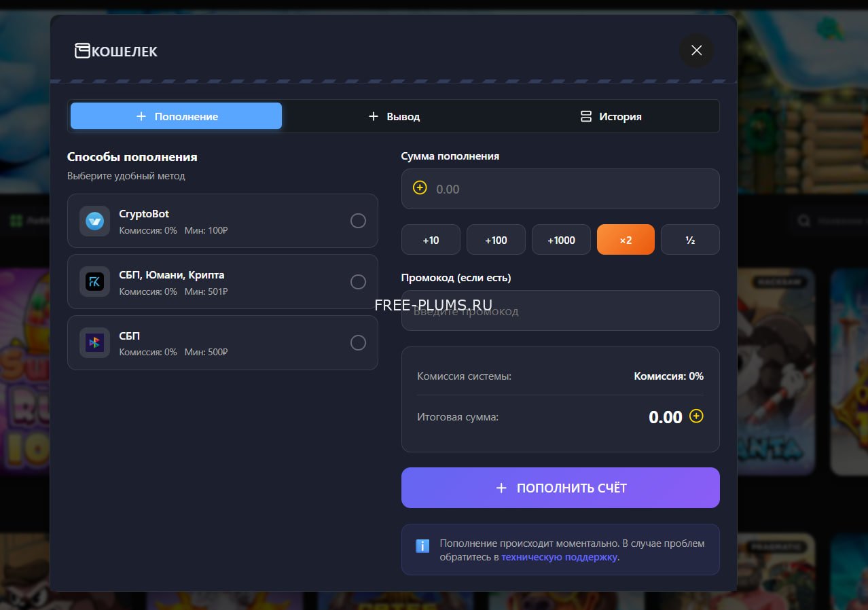Viewport: 868px width, 610px height.
Task: Click the coin icon in amount field
Action: pos(420,188)
